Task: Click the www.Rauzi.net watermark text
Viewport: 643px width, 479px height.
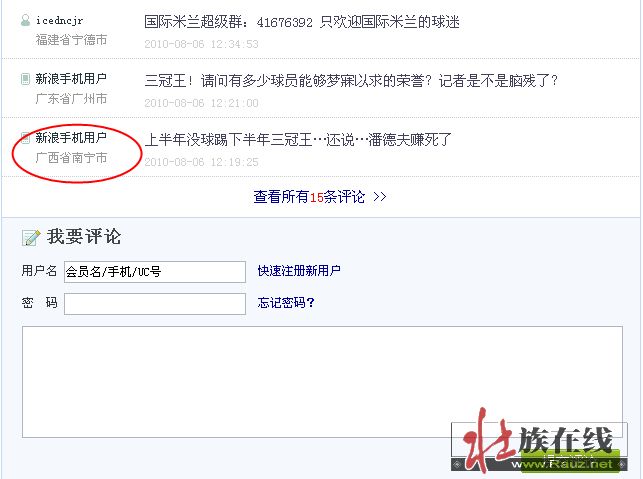Action: click(x=562, y=464)
